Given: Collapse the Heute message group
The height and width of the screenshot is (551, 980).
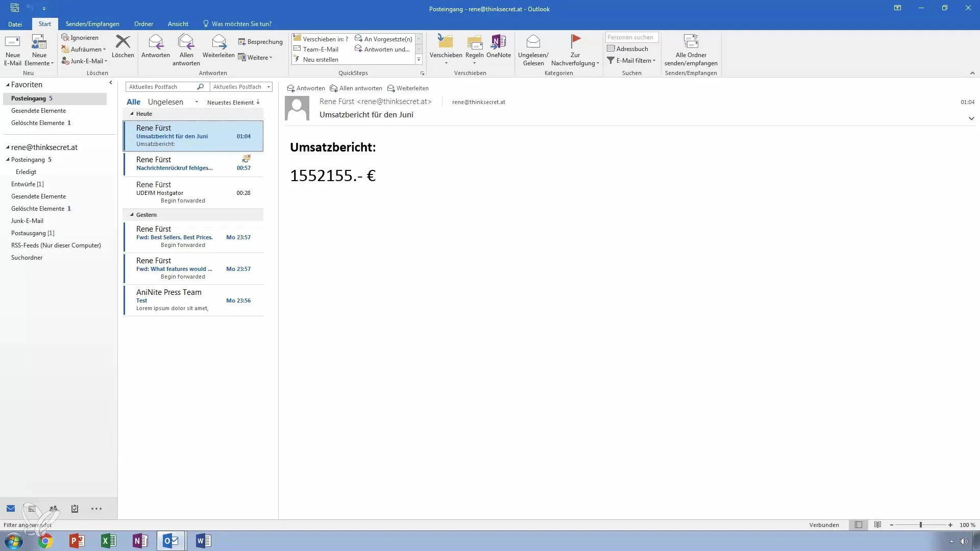Looking at the screenshot, I should 132,114.
